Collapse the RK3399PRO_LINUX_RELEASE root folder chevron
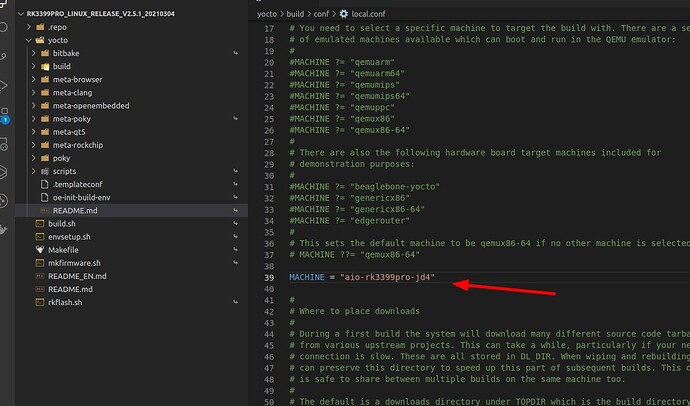The image size is (690, 406). point(20,14)
